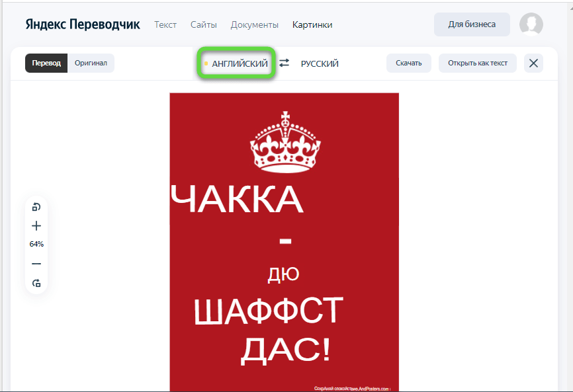Rotate the image clockwise
The height and width of the screenshot is (392, 573).
coord(36,283)
